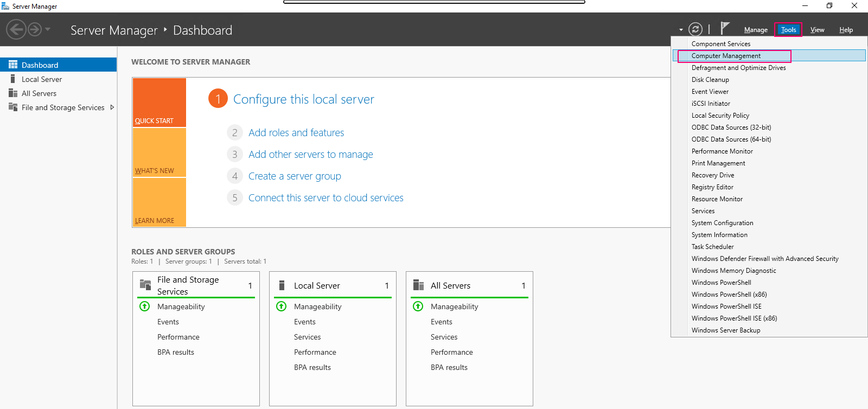Click Manageability status icon in File and Storage tile

pyautogui.click(x=145, y=306)
